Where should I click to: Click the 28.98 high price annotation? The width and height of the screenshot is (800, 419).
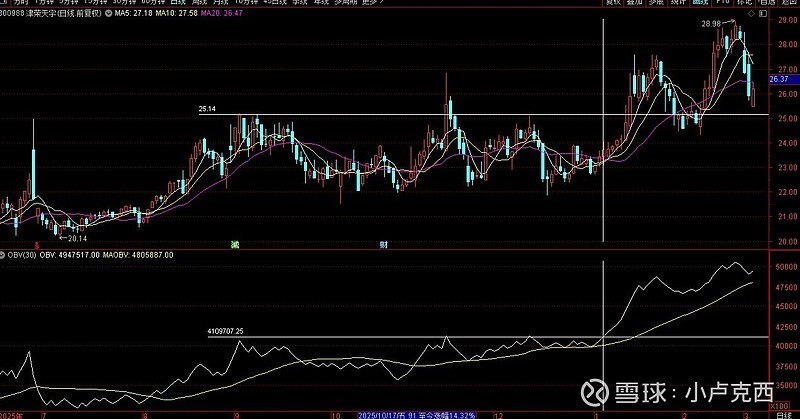[711, 23]
